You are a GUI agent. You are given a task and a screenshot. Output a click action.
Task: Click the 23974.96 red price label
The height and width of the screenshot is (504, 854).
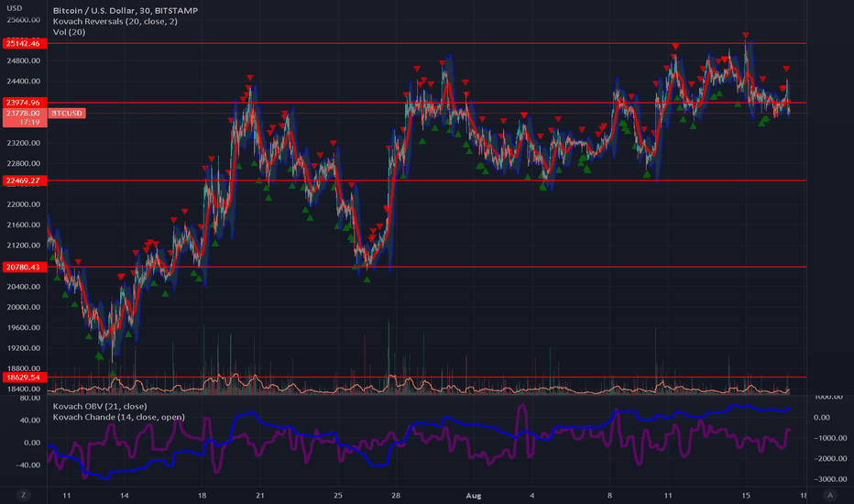tap(25, 103)
